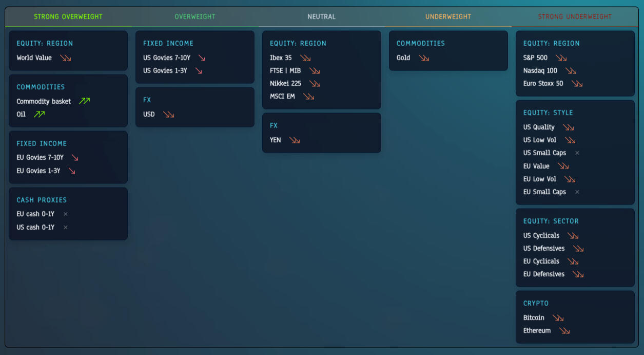
Task: Click the Equity: Sector card heading
Action: (x=551, y=221)
